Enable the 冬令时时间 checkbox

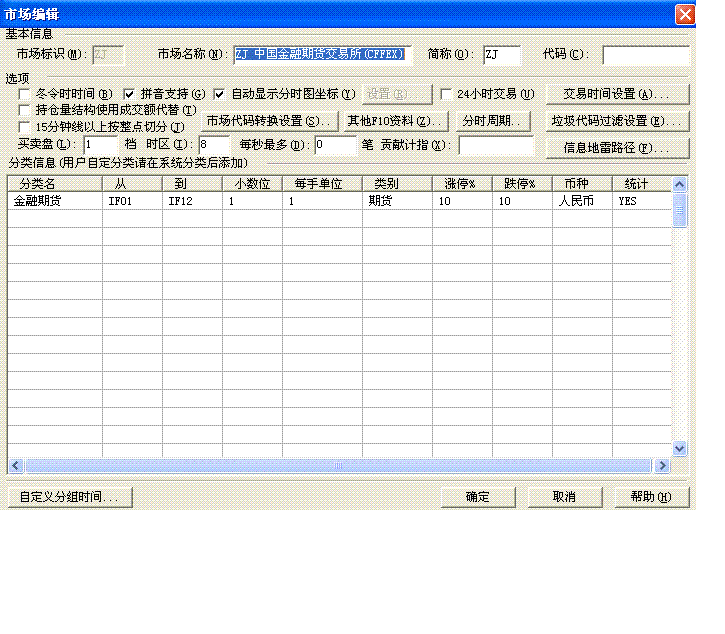pyautogui.click(x=25, y=94)
